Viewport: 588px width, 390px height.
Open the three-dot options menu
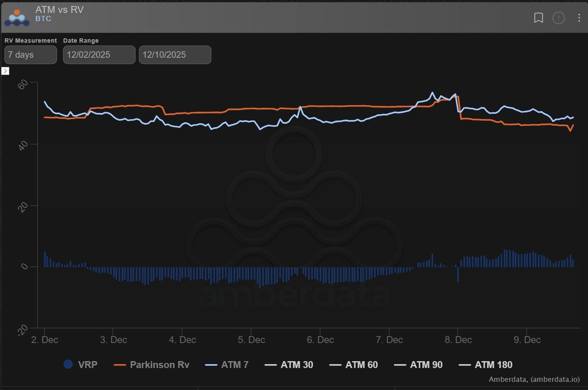579,18
